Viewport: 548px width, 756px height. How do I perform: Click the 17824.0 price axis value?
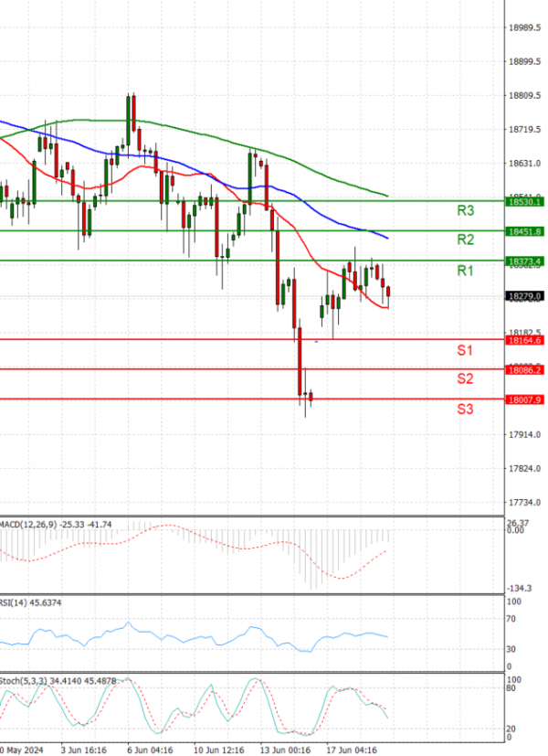pos(525,469)
